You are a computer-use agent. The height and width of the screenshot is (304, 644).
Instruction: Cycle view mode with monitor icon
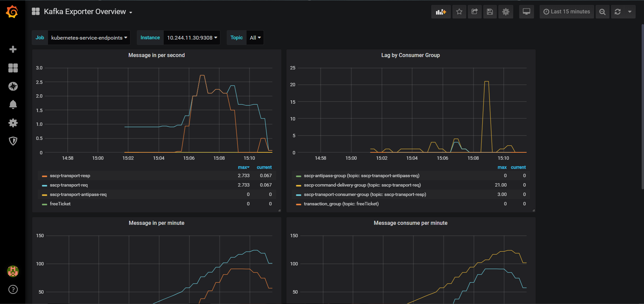click(527, 12)
